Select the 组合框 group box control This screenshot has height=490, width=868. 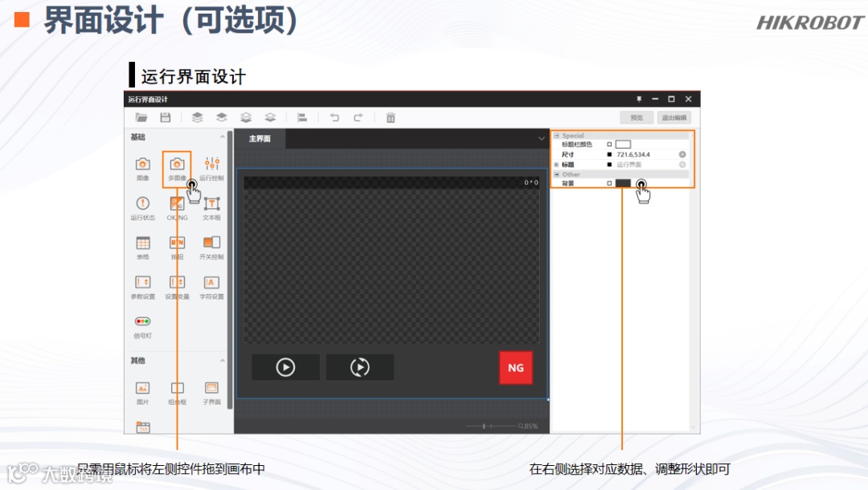177,394
